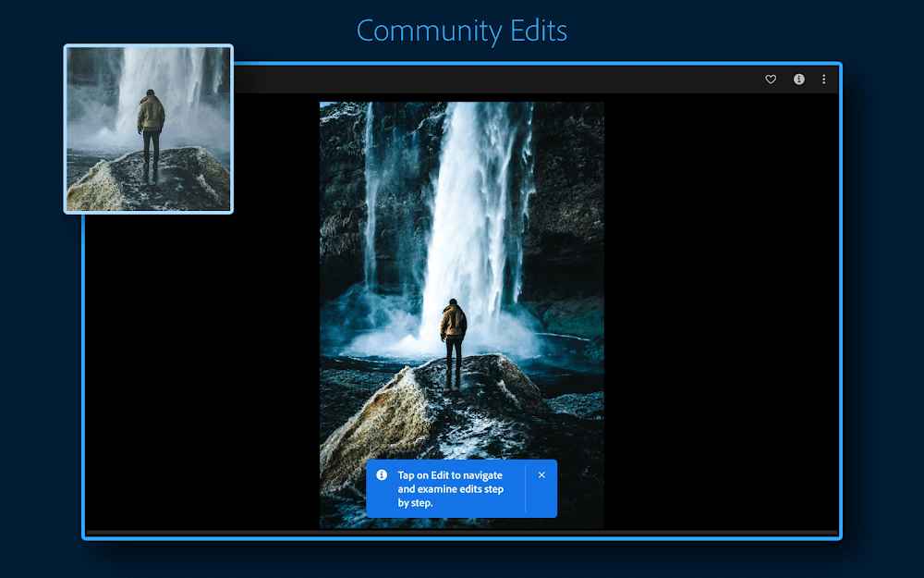Click the circled info icon inside the blue tip
The image size is (924, 578).
point(382,474)
